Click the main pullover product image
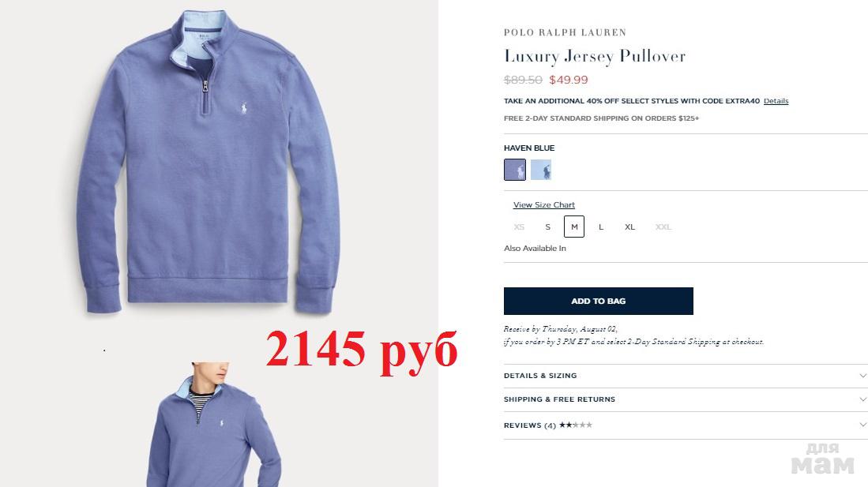This screenshot has height=487, width=868. (209, 162)
